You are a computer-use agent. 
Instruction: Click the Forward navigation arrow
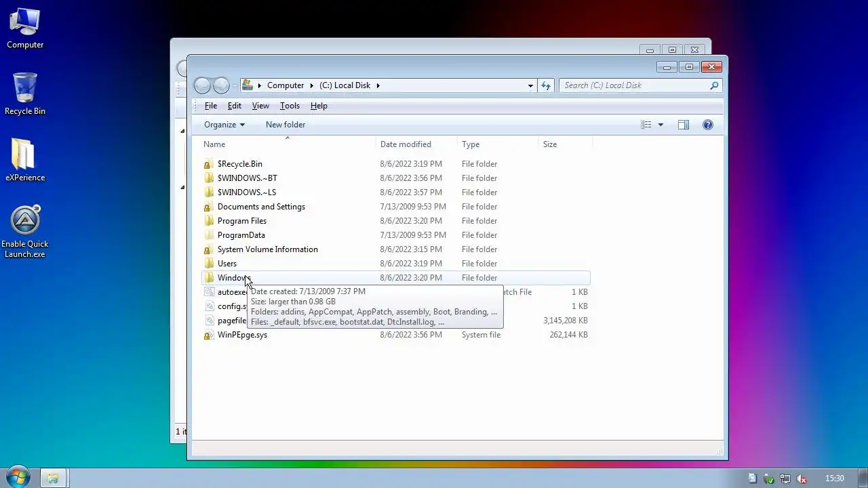[221, 85]
